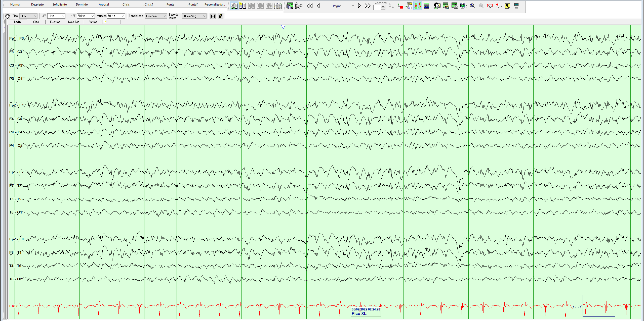The height and width of the screenshot is (321, 644).
Task: Click the print traces printer icon
Action: click(x=455, y=6)
